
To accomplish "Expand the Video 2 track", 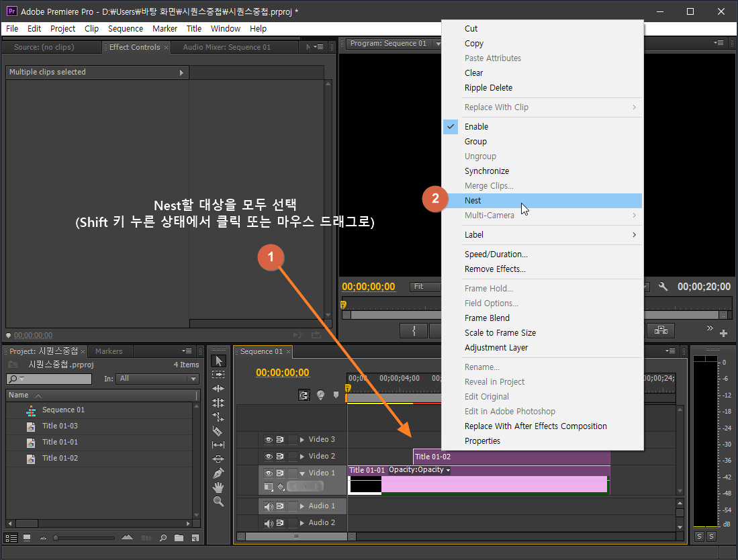I will coord(302,457).
